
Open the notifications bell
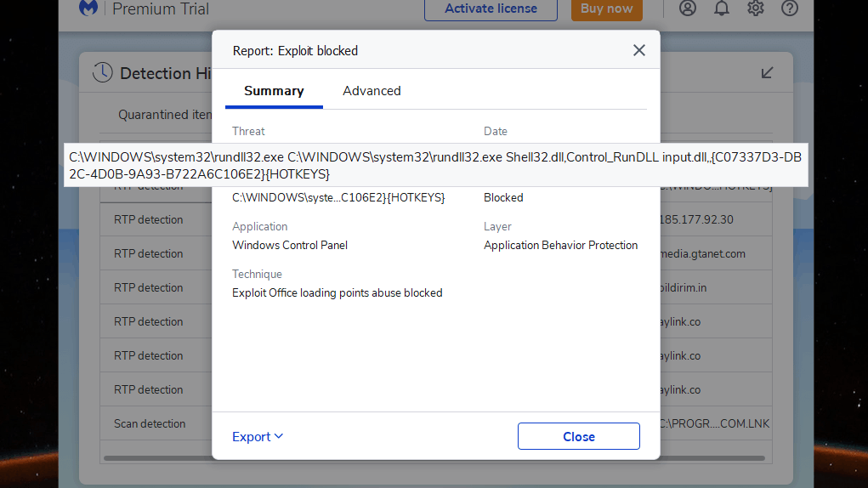click(x=721, y=9)
